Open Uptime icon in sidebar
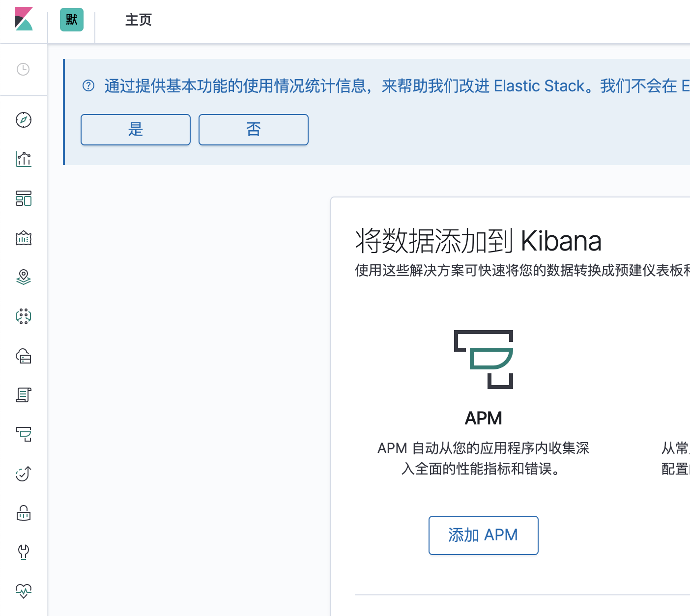 [24, 474]
